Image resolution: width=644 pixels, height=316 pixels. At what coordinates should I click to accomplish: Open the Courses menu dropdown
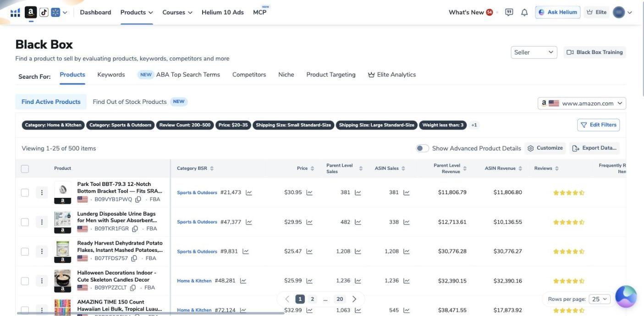[x=177, y=12]
